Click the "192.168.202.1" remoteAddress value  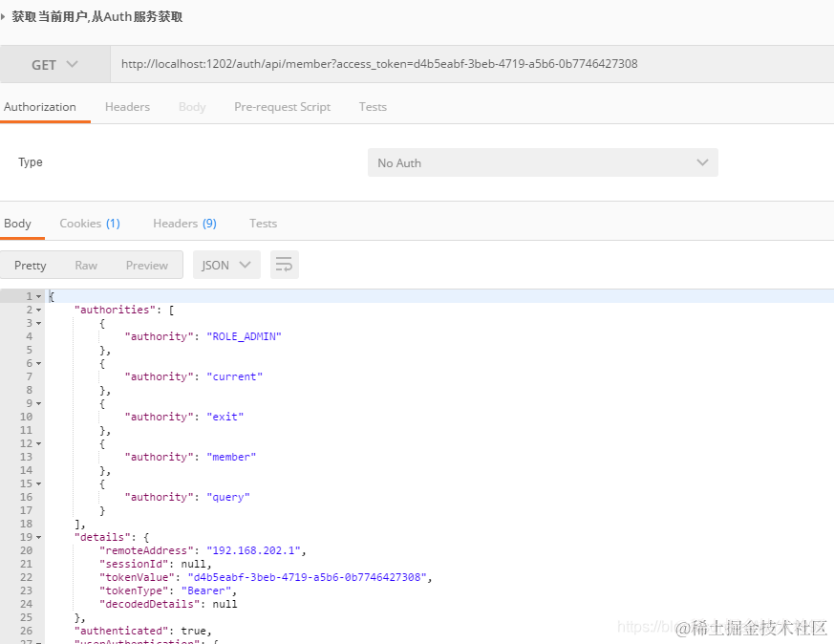point(254,550)
